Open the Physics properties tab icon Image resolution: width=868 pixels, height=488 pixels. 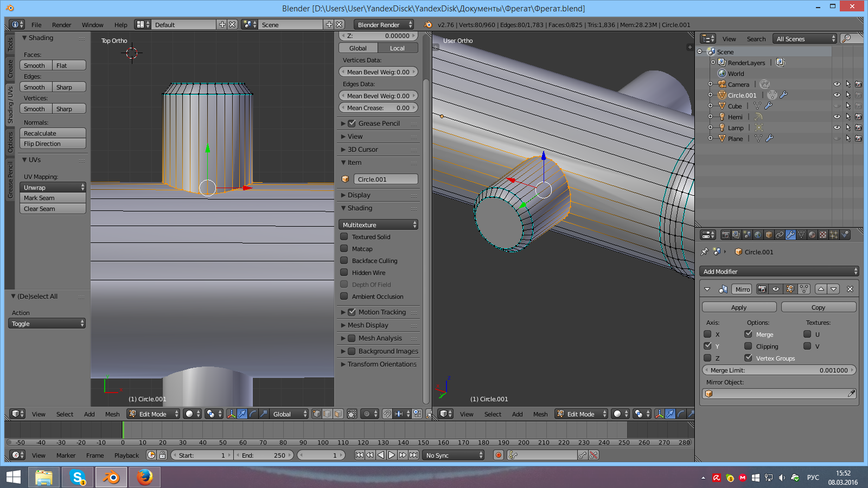pyautogui.click(x=845, y=235)
